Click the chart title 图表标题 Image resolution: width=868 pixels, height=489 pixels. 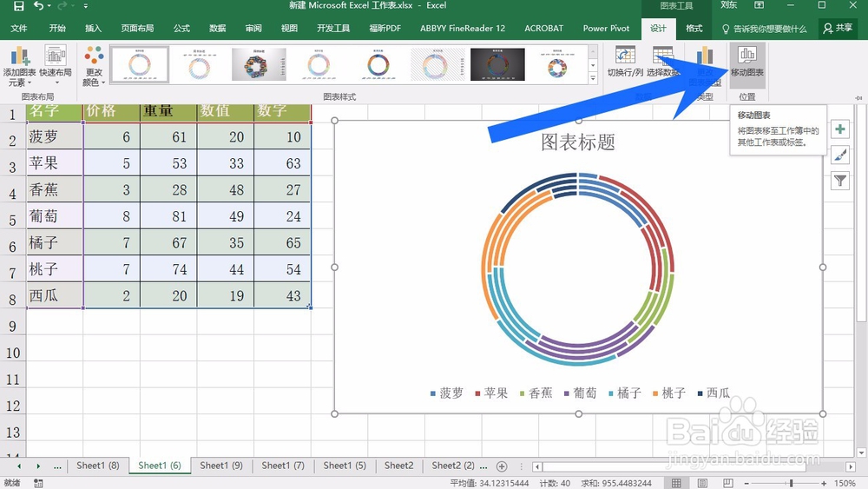[x=578, y=142]
